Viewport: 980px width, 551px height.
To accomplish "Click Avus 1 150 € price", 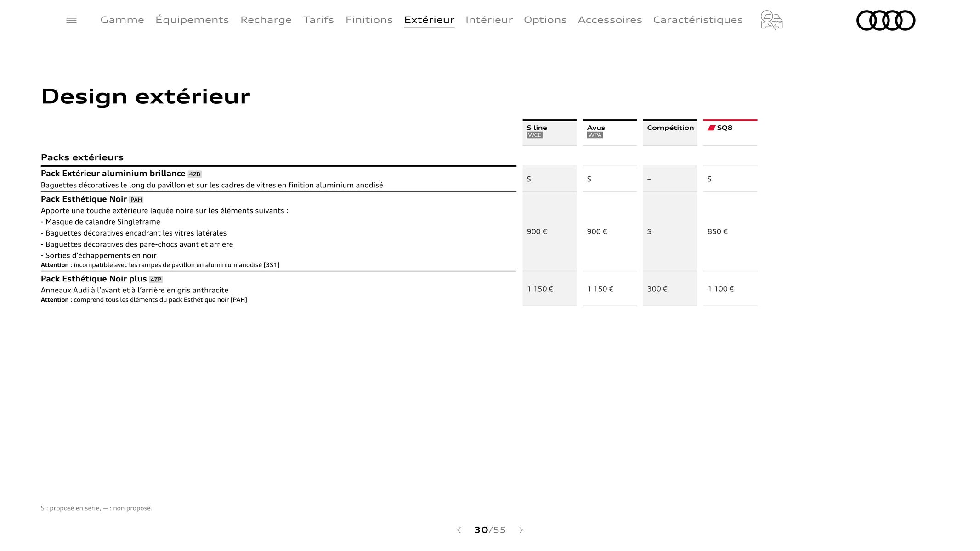I will point(600,289).
